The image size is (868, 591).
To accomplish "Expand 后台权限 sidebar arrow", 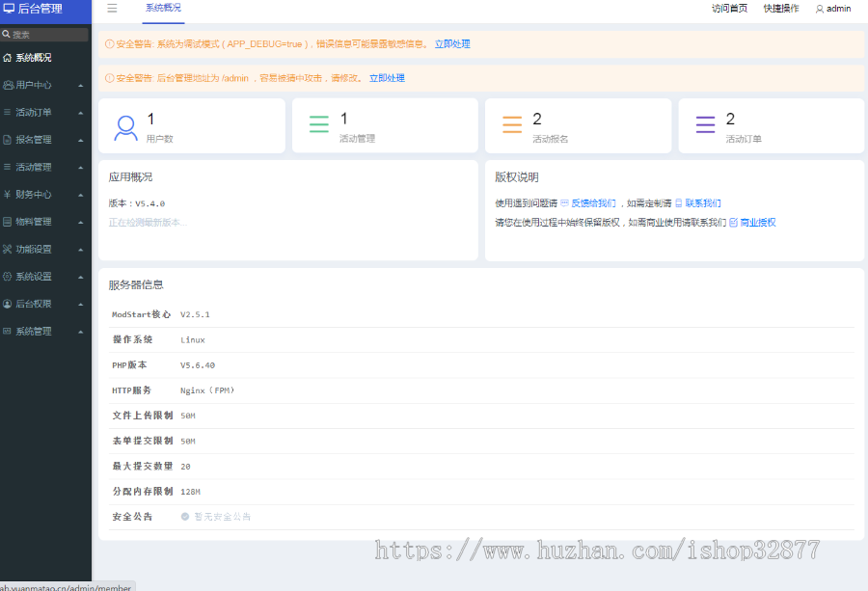I will tap(81, 305).
